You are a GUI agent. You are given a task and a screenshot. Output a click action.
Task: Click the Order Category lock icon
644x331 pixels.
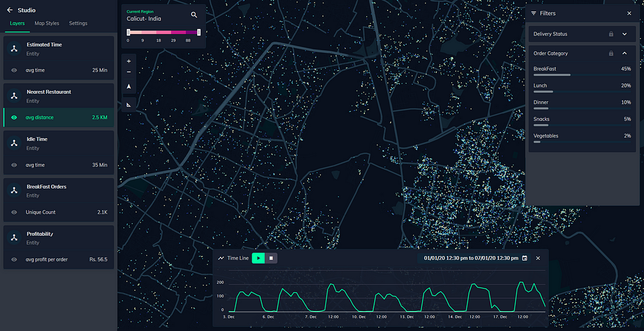pyautogui.click(x=611, y=54)
